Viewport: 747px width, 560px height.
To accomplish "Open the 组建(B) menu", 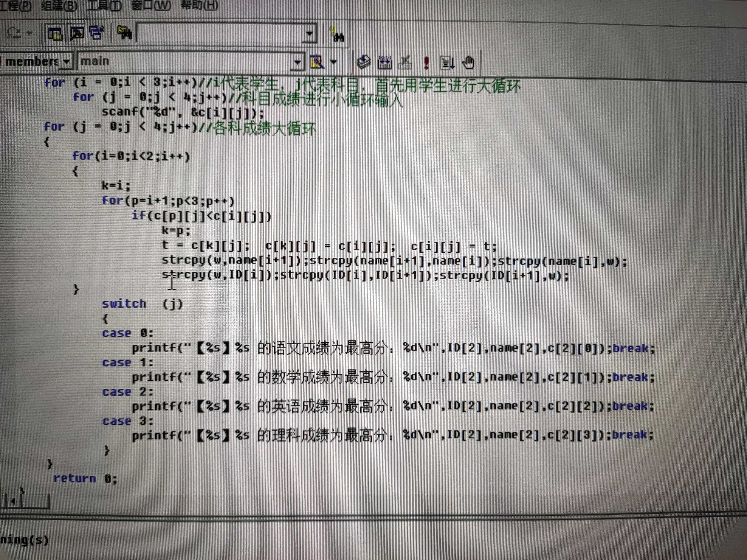I will [x=59, y=6].
